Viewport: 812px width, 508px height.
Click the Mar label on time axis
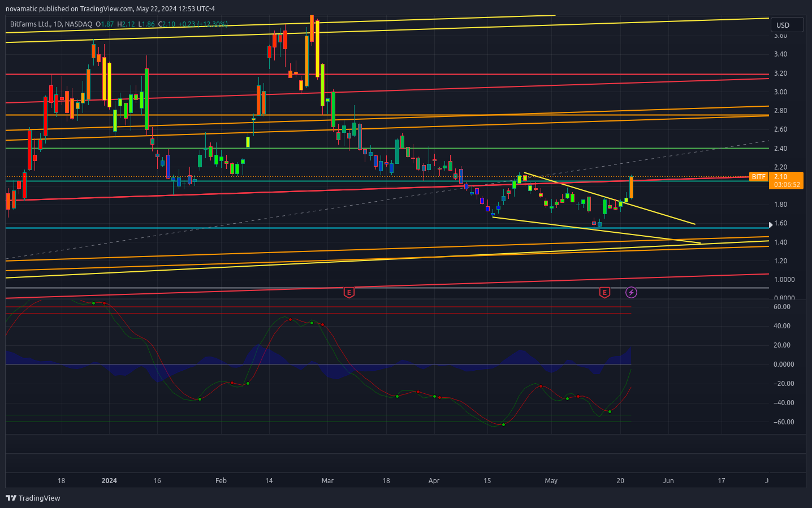click(327, 481)
